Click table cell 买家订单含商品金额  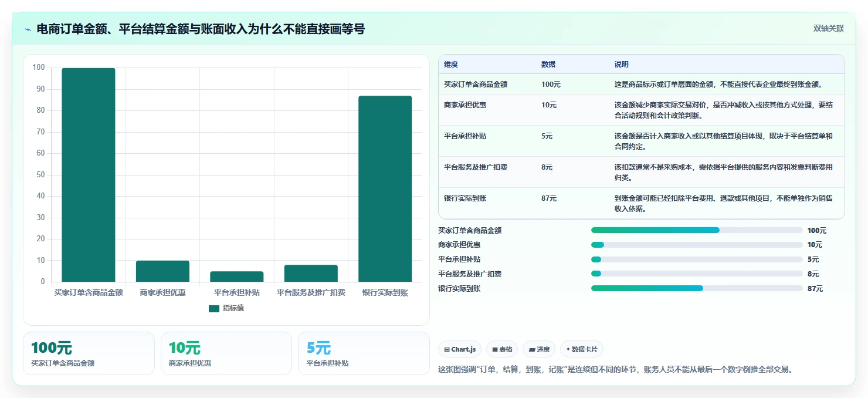coord(476,85)
